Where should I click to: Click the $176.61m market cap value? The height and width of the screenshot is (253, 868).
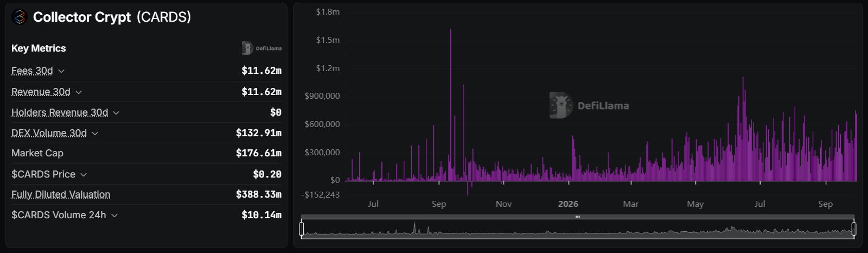click(x=259, y=153)
